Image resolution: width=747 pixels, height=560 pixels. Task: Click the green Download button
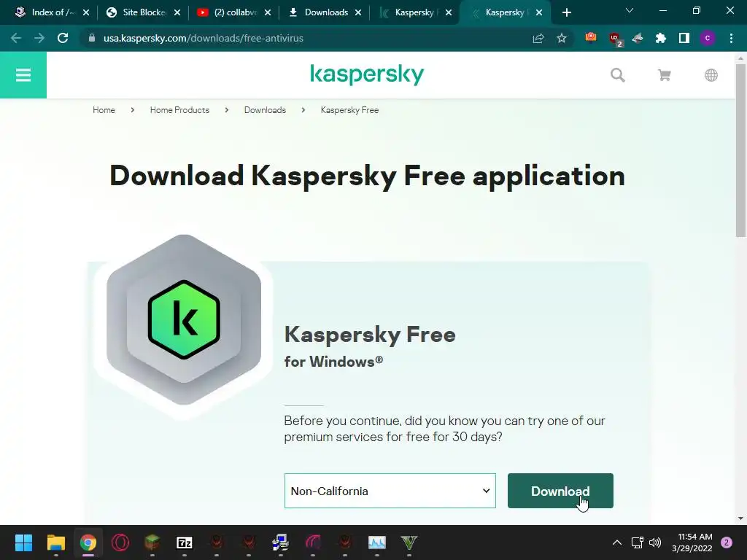(x=560, y=491)
